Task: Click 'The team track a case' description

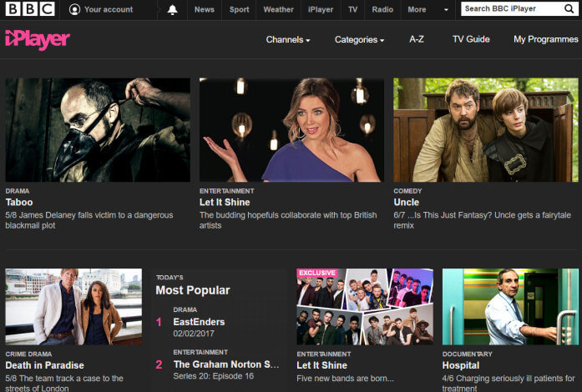Action: [64, 383]
